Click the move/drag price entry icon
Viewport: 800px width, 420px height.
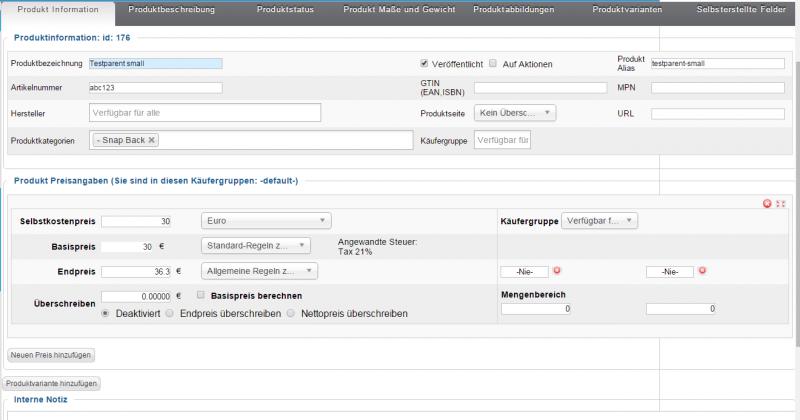780,203
